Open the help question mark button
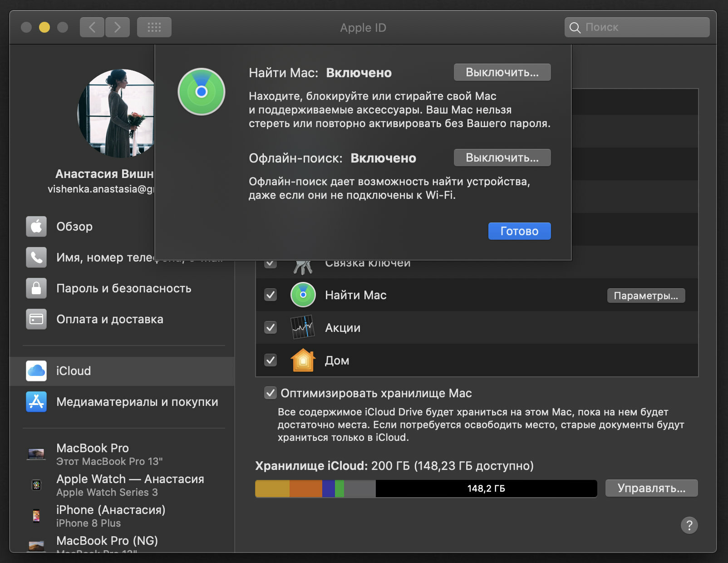Viewport: 728px width, 563px height. click(689, 525)
